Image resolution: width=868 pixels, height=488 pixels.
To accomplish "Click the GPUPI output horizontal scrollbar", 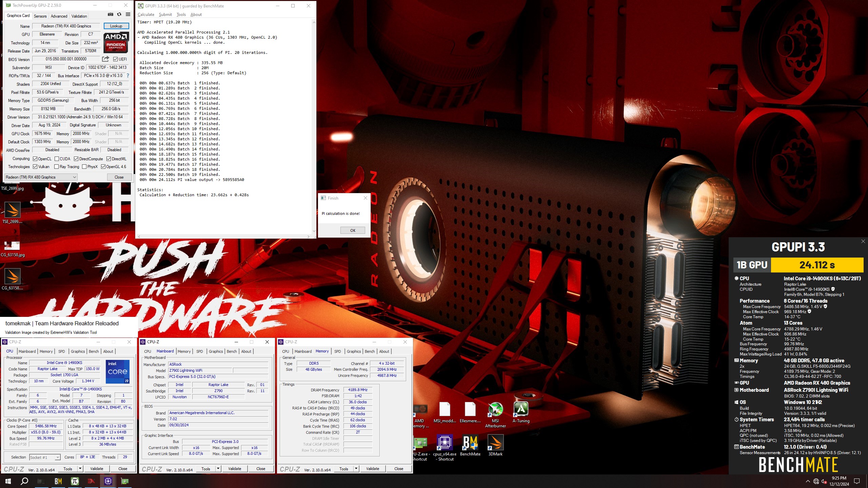I will pos(224,237).
